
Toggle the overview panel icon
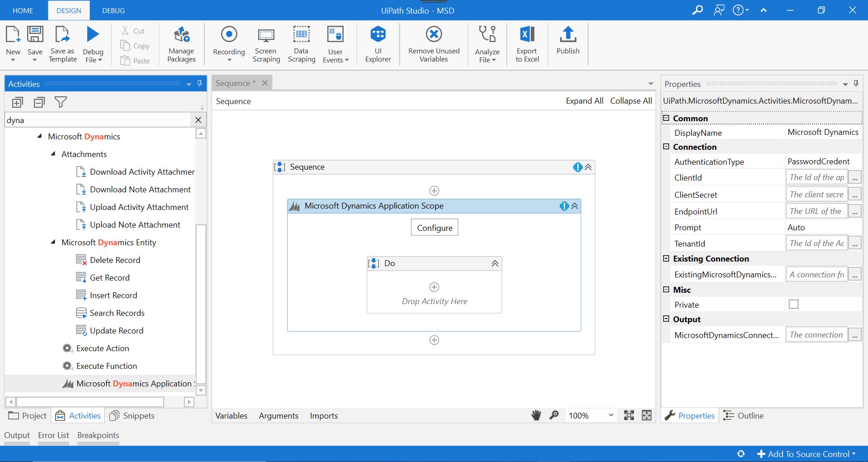tap(647, 415)
